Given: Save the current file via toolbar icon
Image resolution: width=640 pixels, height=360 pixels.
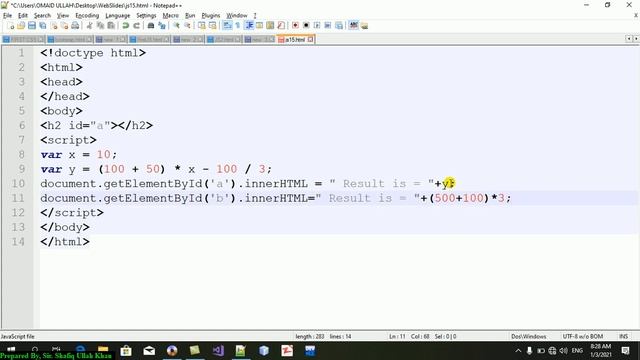Looking at the screenshot, I should pos(31,26).
